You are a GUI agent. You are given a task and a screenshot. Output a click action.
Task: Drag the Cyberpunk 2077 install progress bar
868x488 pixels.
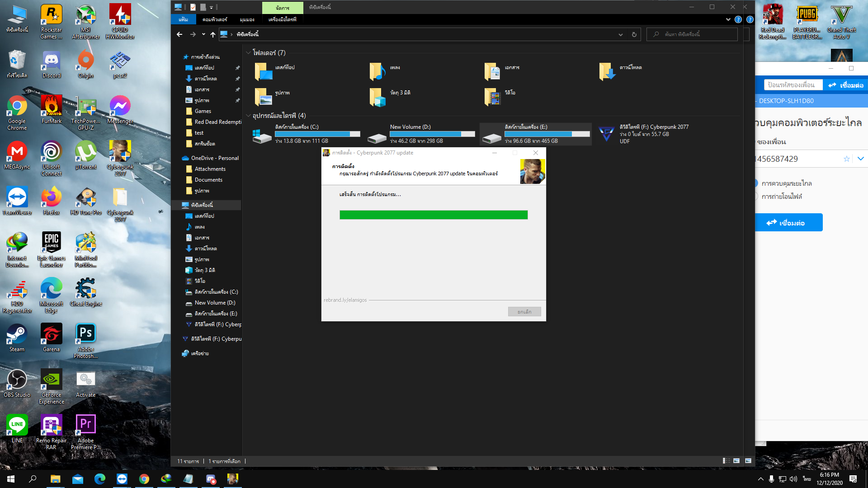pos(434,215)
